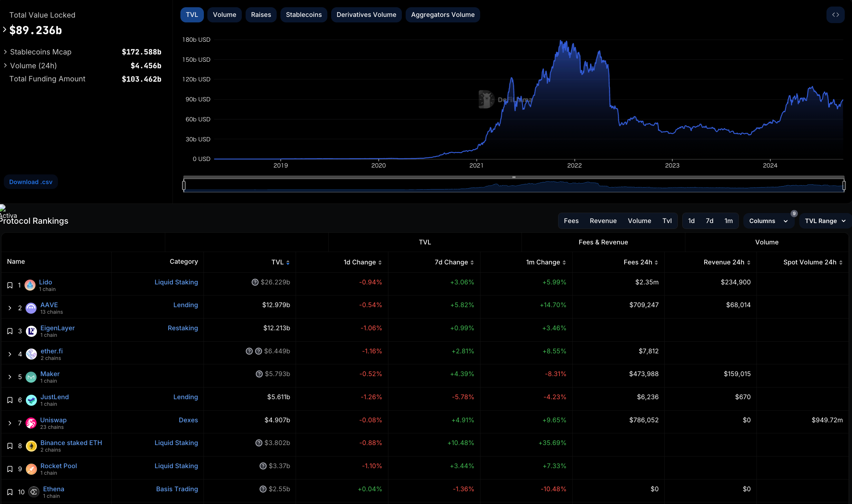Expand the Stablecoins Mcap breakdown
The image size is (852, 504).
6,52
